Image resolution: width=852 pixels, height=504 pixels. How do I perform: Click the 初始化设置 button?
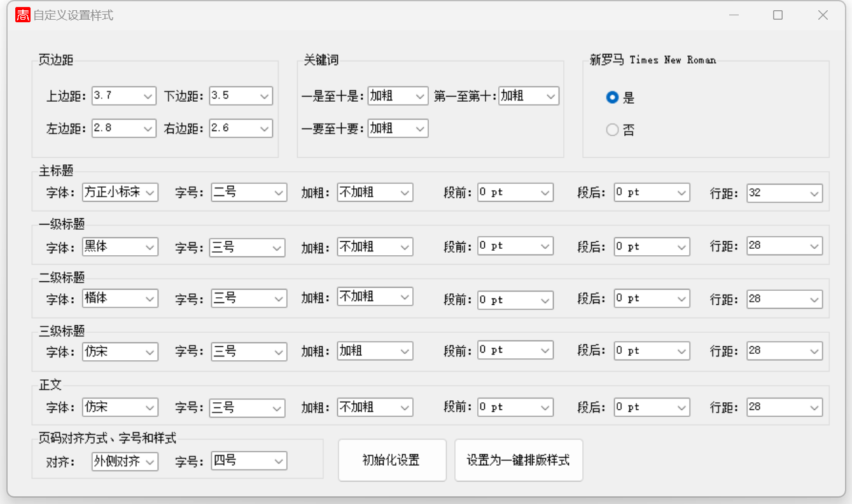(392, 460)
